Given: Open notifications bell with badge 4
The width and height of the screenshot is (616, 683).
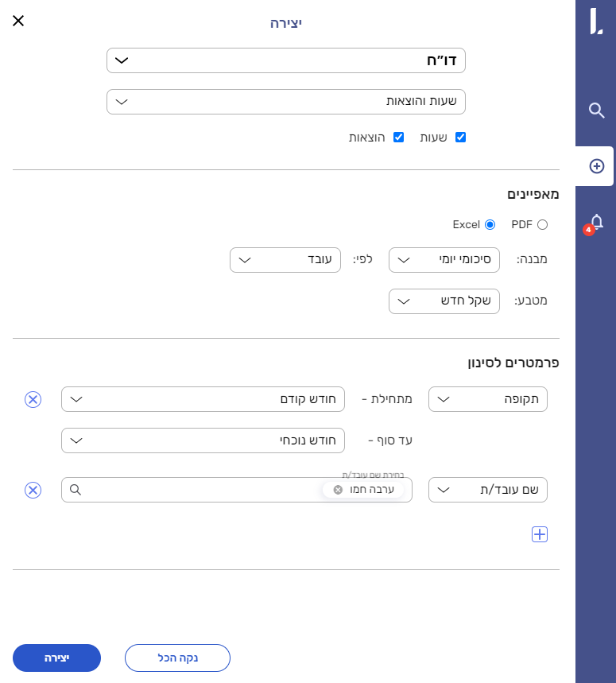Looking at the screenshot, I should click(596, 222).
